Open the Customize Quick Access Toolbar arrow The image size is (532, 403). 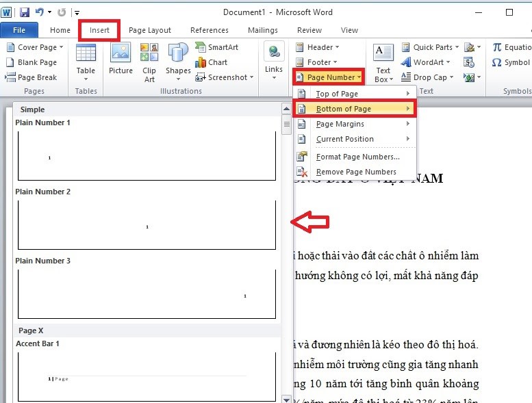tap(77, 13)
